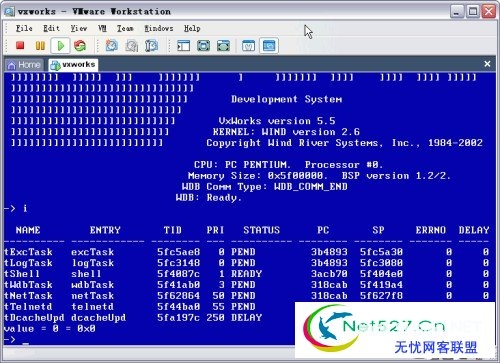500x363 pixels.
Task: Select the console view toolbar icon
Action: point(269,46)
